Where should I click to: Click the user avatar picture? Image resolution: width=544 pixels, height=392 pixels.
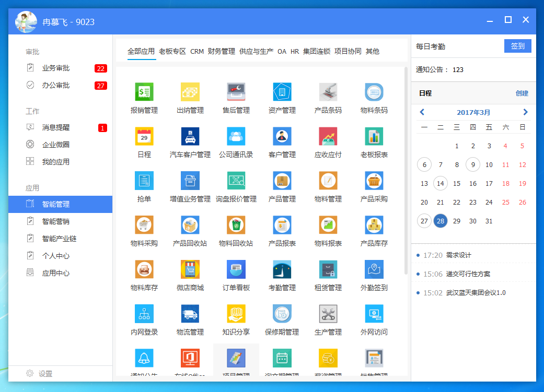point(26,22)
